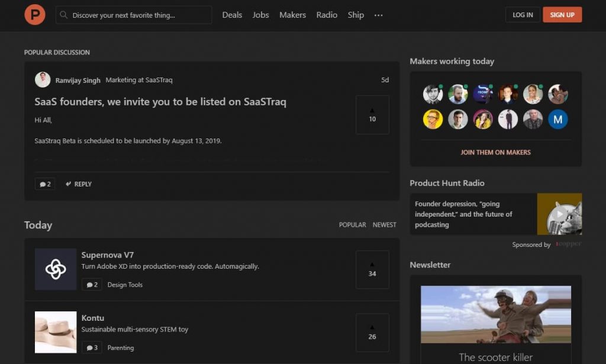Open the yellow-background maker avatar with glasses

click(x=433, y=119)
